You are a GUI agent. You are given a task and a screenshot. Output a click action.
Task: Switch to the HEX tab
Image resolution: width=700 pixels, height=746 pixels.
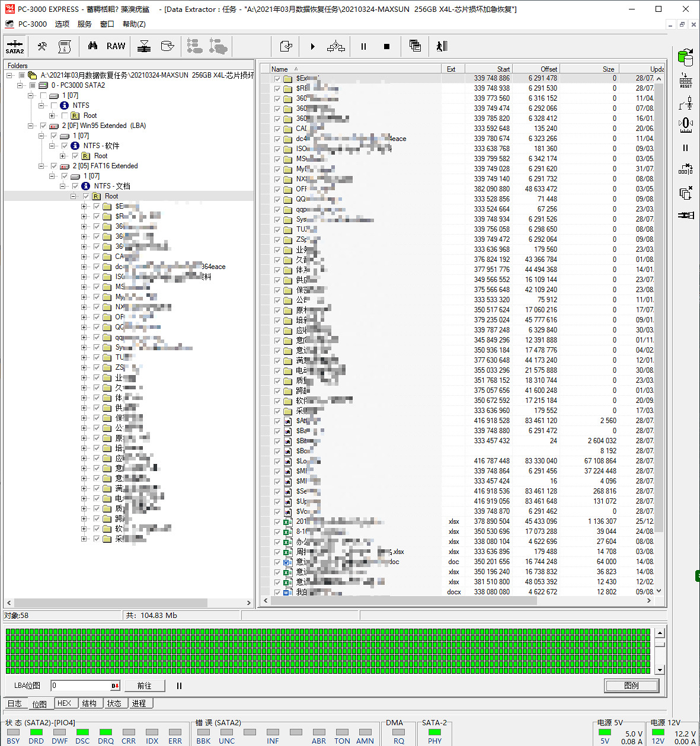click(x=64, y=703)
